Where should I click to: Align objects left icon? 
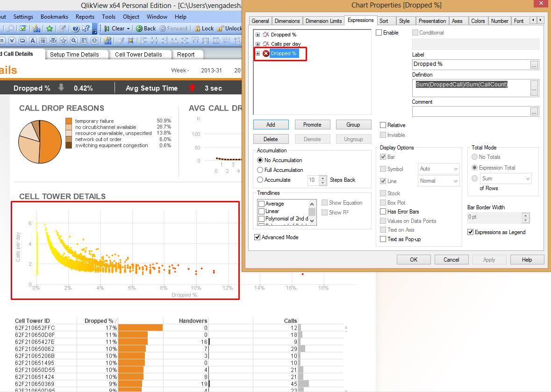pos(144,40)
